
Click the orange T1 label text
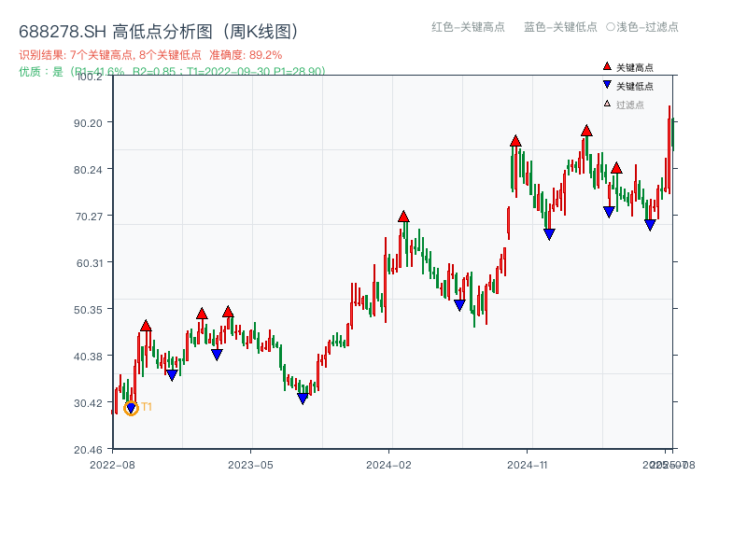(x=147, y=407)
